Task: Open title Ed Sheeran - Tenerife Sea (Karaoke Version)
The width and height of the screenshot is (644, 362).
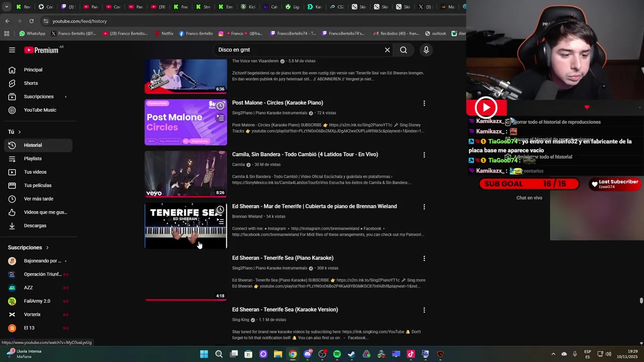Action: pyautogui.click(x=285, y=310)
